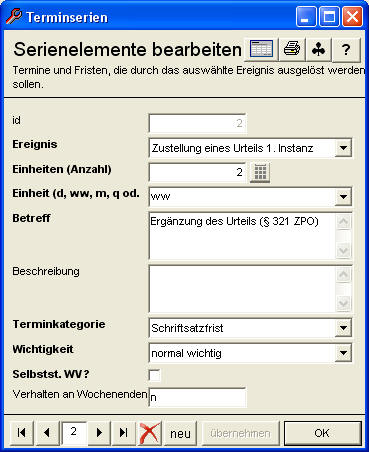This screenshot has width=369, height=452.
Task: Confirm with the OK button
Action: point(322,433)
